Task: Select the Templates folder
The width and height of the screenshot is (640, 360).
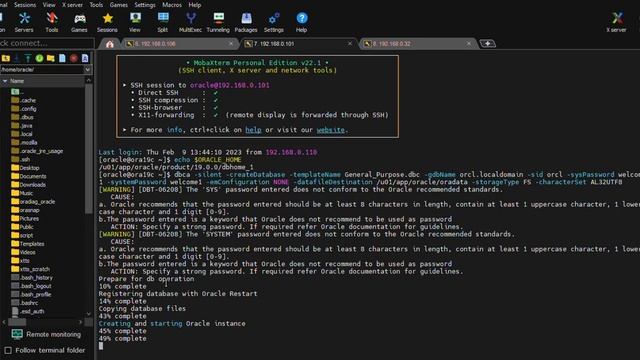Action: 28,244
